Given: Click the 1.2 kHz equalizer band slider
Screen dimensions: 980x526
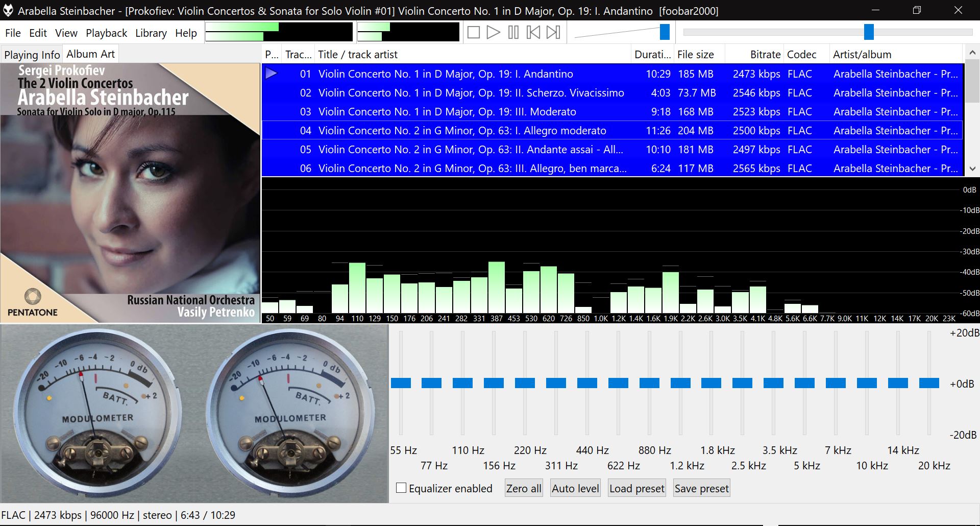Looking at the screenshot, I should [x=680, y=383].
